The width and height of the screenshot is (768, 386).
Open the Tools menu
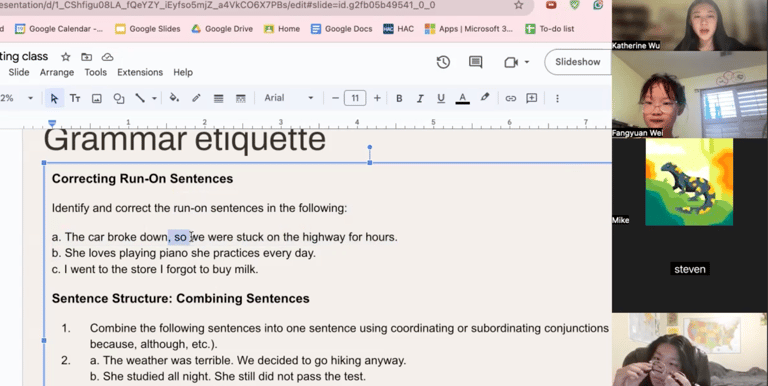96,72
